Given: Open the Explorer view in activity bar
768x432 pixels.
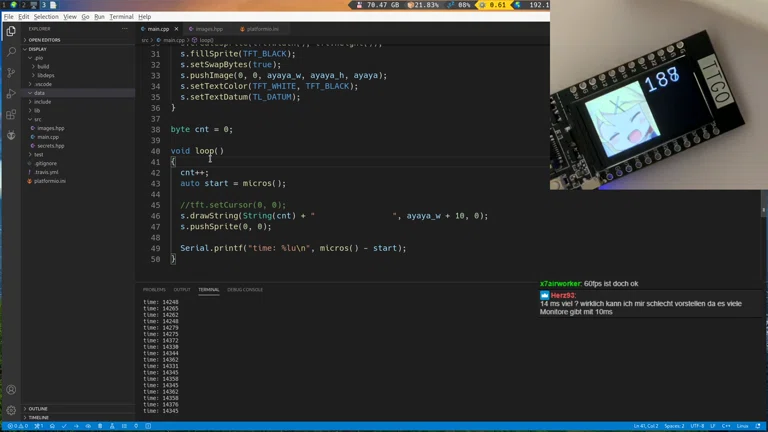Looking at the screenshot, I should (x=11, y=31).
